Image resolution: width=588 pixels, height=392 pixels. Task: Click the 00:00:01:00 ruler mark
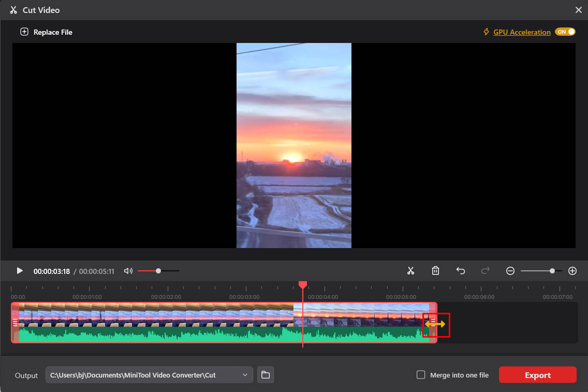[87, 297]
